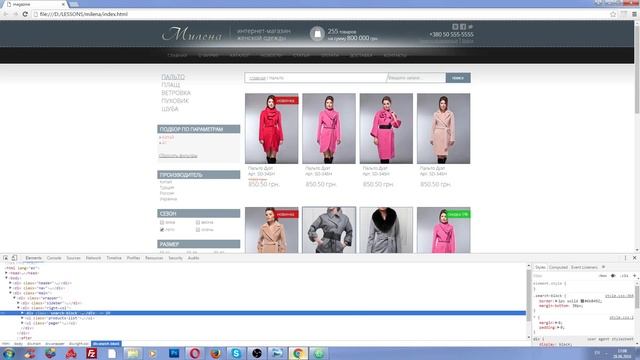Expand the ul class pager node
Screen dimensions: 640x360
tap(22, 323)
